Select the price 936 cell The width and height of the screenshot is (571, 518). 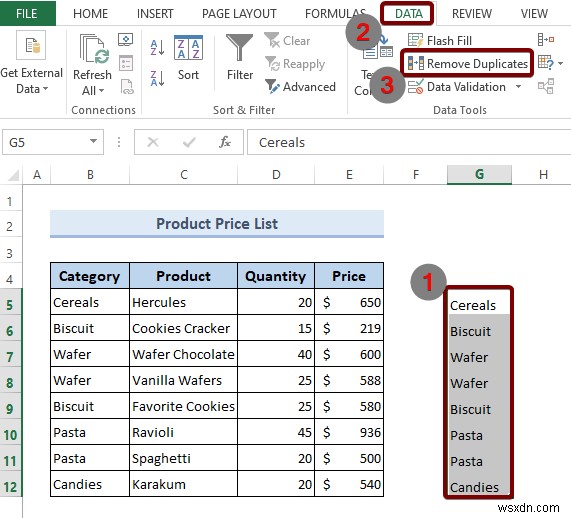click(x=349, y=432)
